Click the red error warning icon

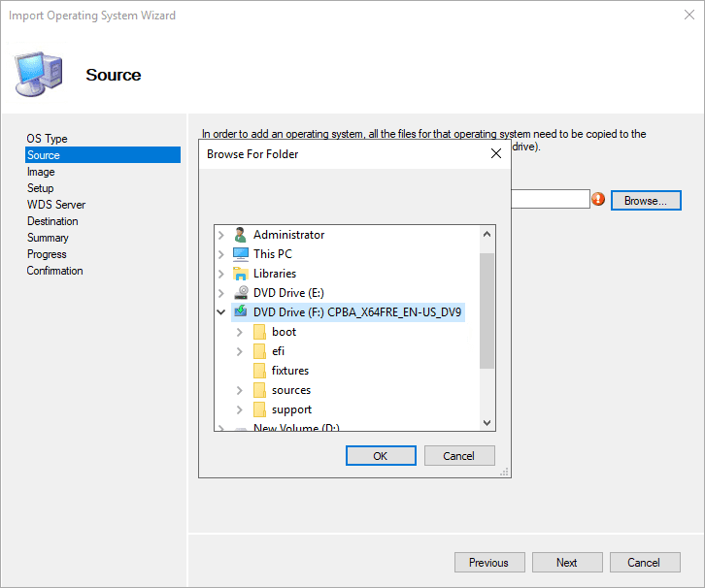[x=598, y=199]
